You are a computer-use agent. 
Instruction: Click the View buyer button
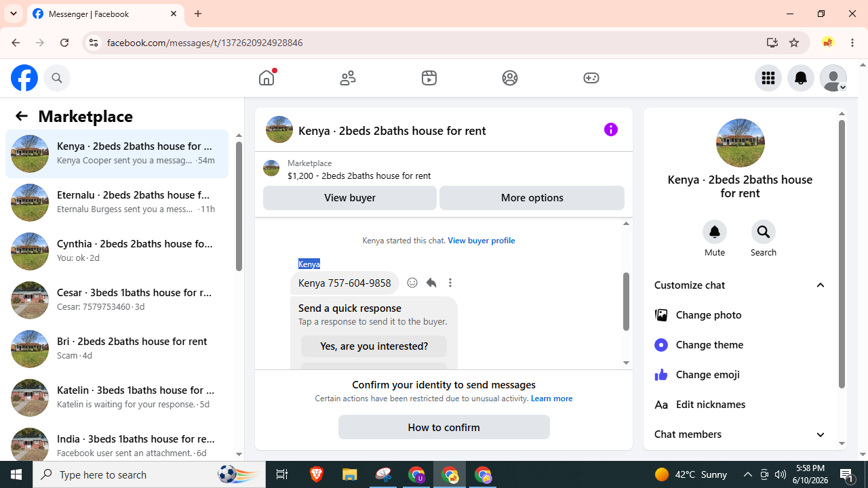click(x=350, y=198)
